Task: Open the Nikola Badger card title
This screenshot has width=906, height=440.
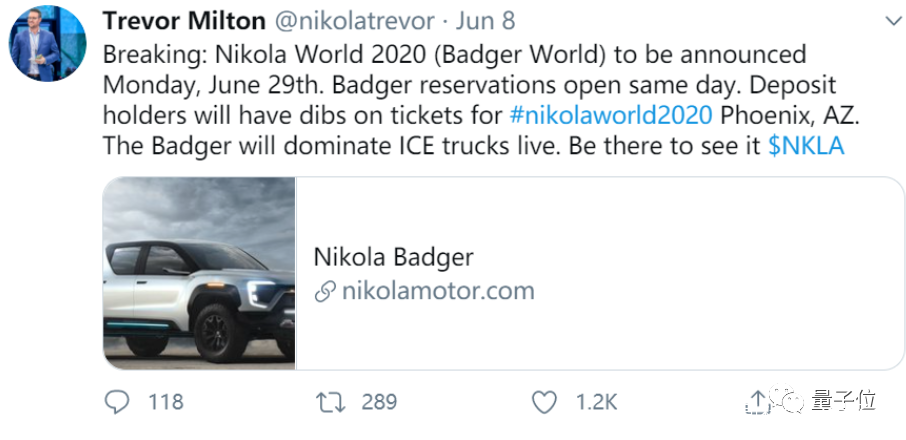Action: [x=393, y=256]
